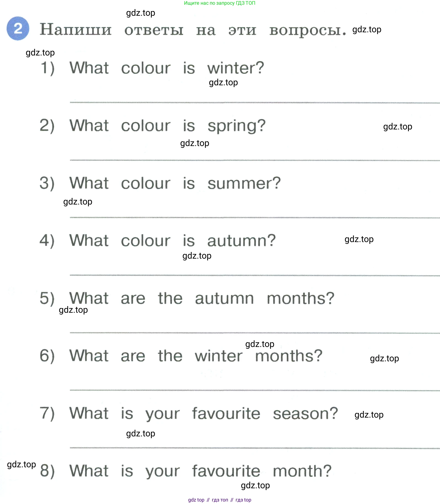Click the "3)" number label of the summer question
The height and width of the screenshot is (504, 440).
click(x=47, y=183)
